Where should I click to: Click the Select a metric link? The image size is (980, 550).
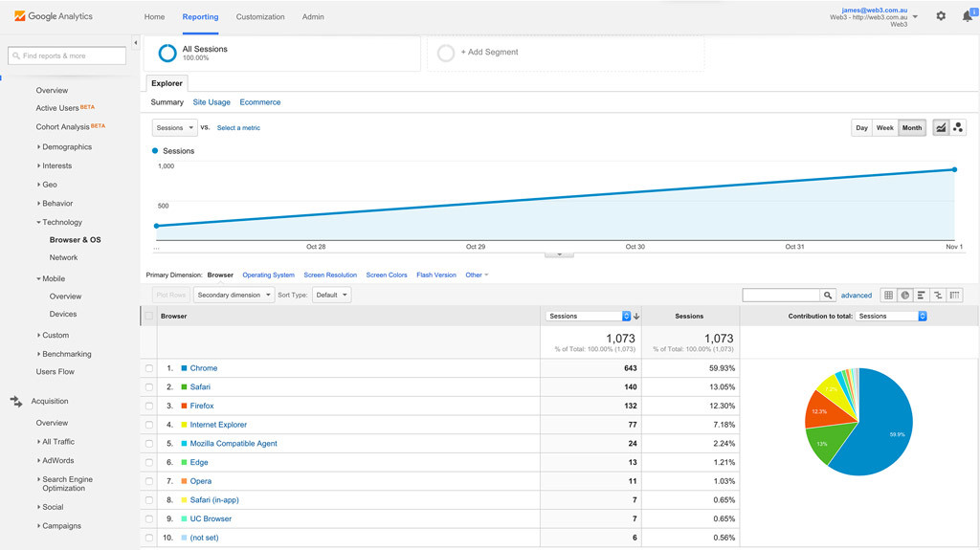click(x=238, y=127)
